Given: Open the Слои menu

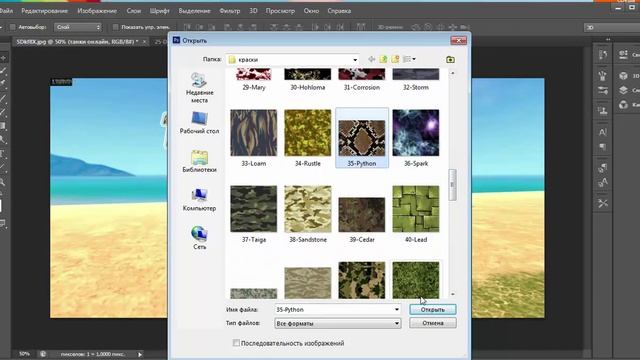Looking at the screenshot, I should point(133,11).
